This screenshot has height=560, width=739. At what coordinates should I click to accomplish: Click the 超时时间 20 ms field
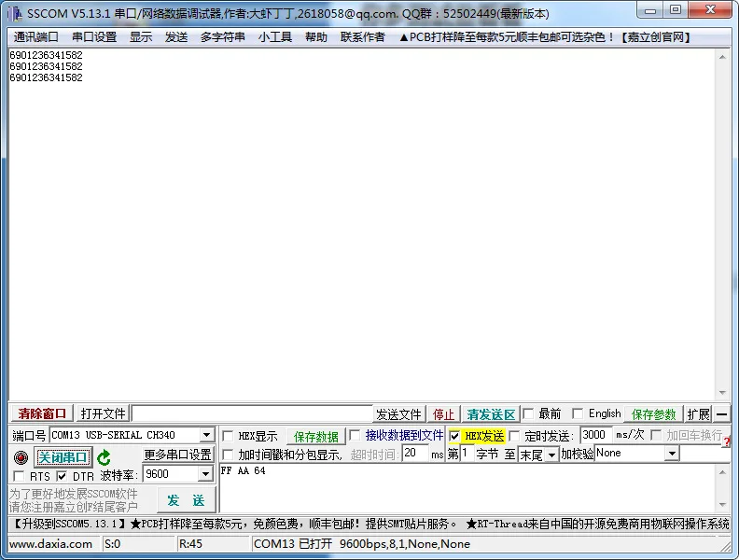(415, 454)
